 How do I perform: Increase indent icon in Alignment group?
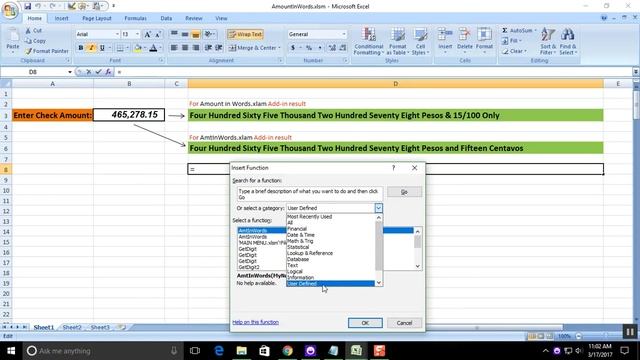(219, 48)
